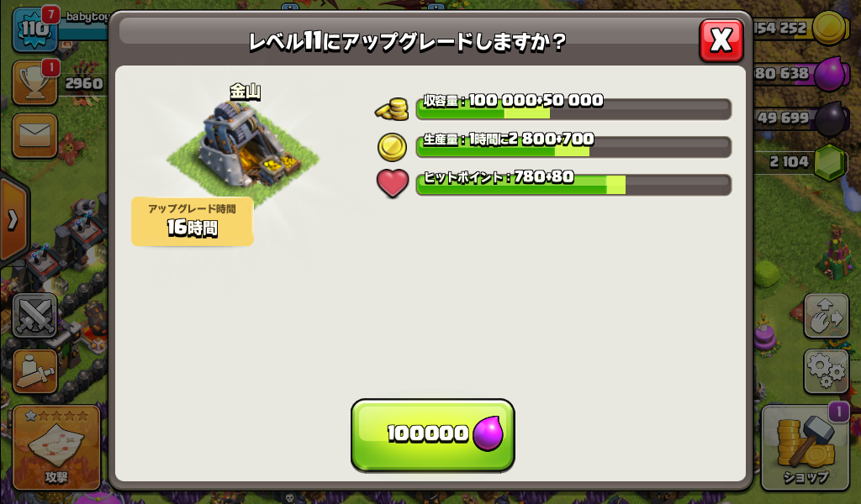This screenshot has width=861, height=504.
Task: Open the mail inbox envelope icon
Action: (x=34, y=135)
